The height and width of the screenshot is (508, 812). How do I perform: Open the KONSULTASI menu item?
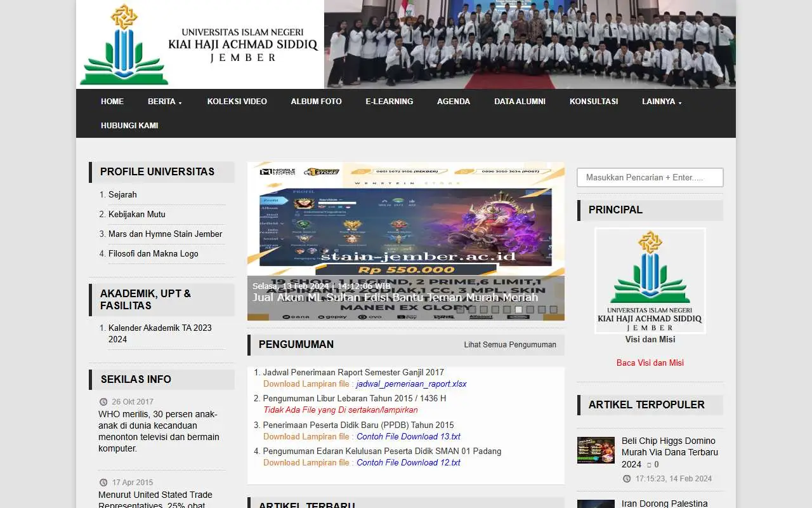pyautogui.click(x=594, y=102)
